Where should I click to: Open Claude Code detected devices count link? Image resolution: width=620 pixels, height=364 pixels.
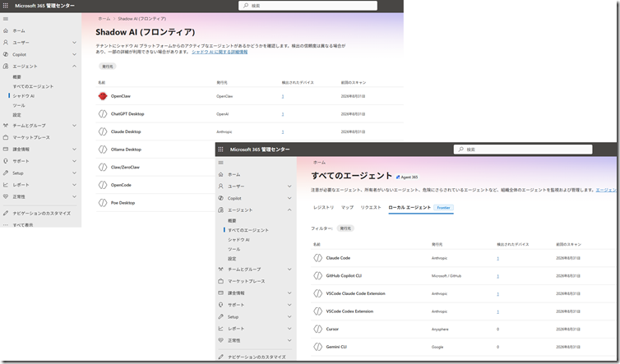(497, 258)
